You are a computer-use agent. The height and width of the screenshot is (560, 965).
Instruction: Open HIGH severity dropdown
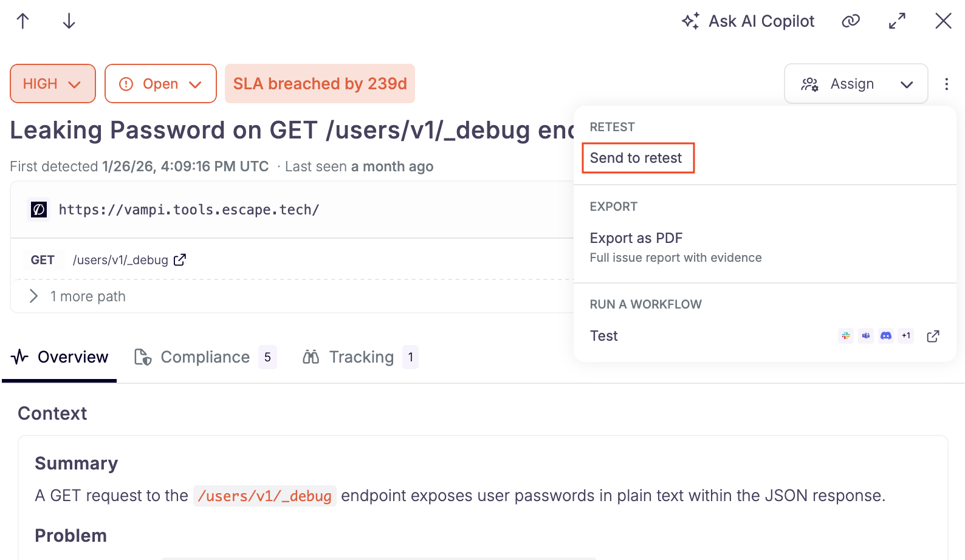[53, 84]
